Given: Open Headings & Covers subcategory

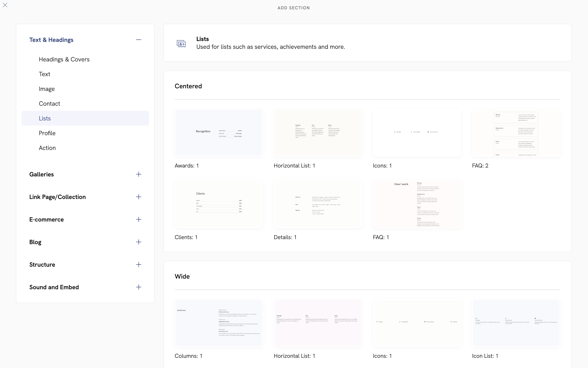Looking at the screenshot, I should [x=64, y=59].
